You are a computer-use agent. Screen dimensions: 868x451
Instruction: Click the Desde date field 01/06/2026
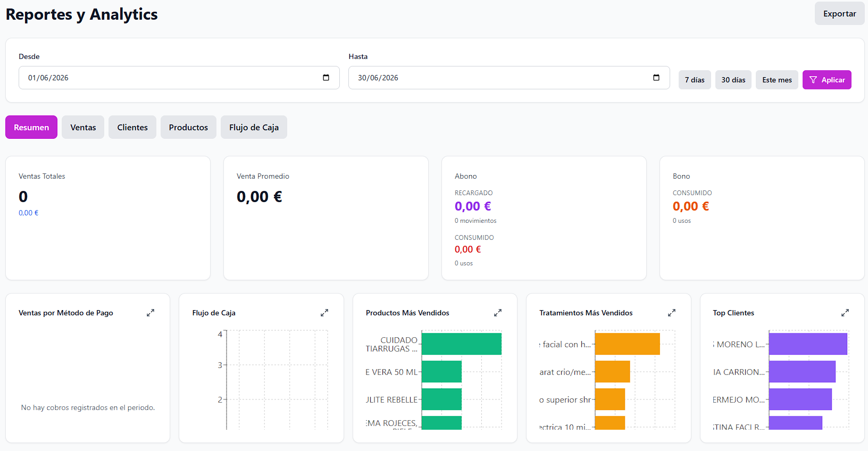coord(179,78)
